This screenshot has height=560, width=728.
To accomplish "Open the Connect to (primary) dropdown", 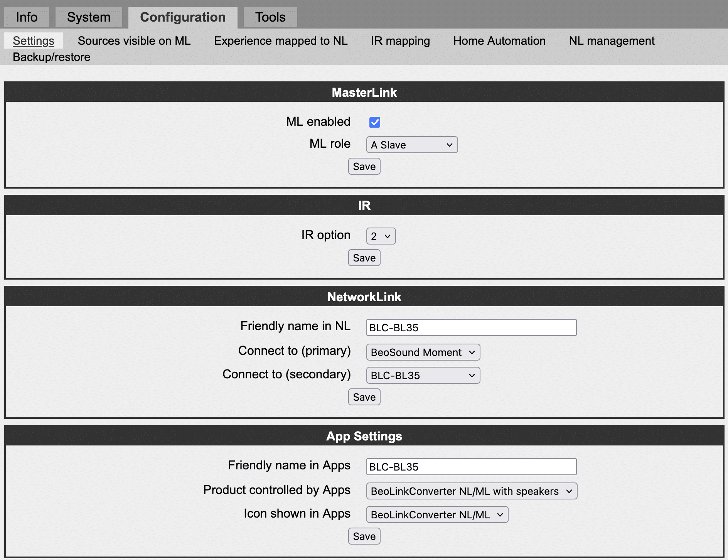I will click(423, 352).
